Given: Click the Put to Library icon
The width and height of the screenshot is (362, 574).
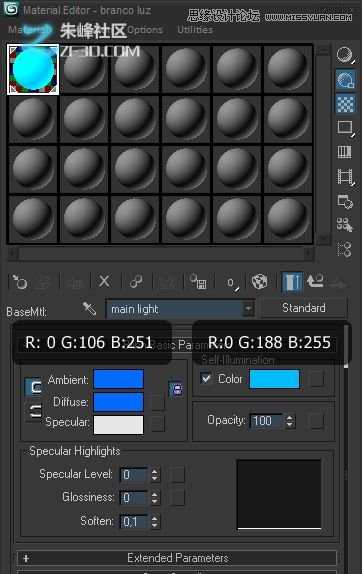Looking at the screenshot, I should coord(198,282).
